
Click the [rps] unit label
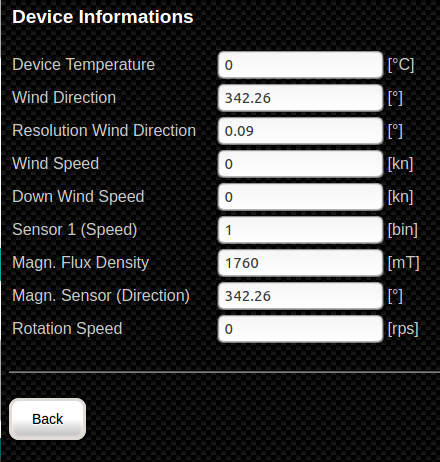click(x=403, y=329)
